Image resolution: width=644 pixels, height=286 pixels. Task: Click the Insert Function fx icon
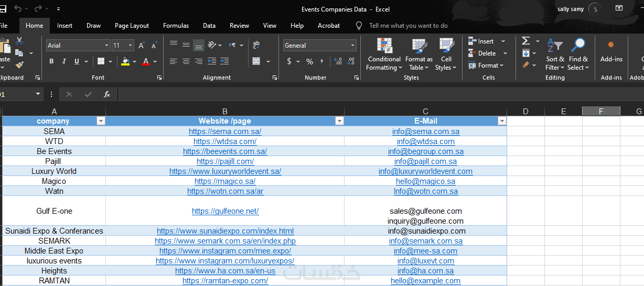point(107,94)
